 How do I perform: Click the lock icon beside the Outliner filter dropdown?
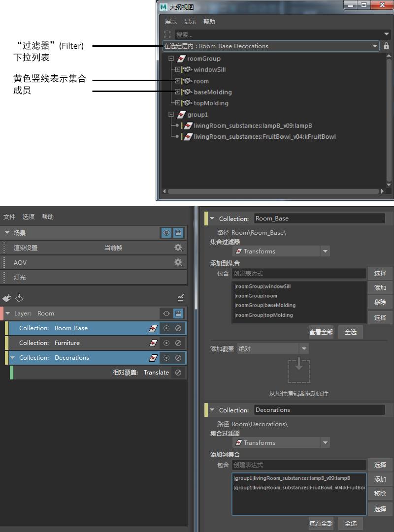pos(386,46)
